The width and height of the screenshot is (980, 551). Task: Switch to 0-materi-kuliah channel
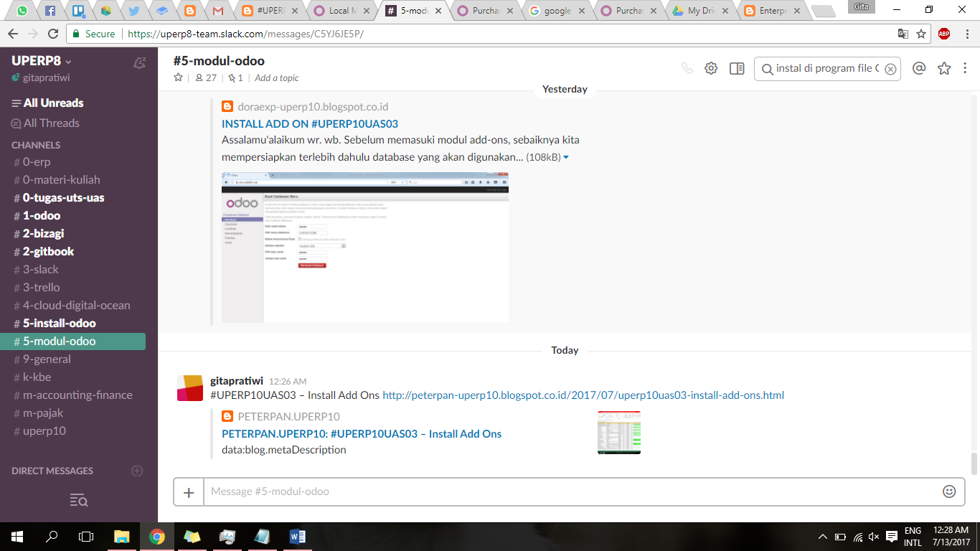pos(57,180)
